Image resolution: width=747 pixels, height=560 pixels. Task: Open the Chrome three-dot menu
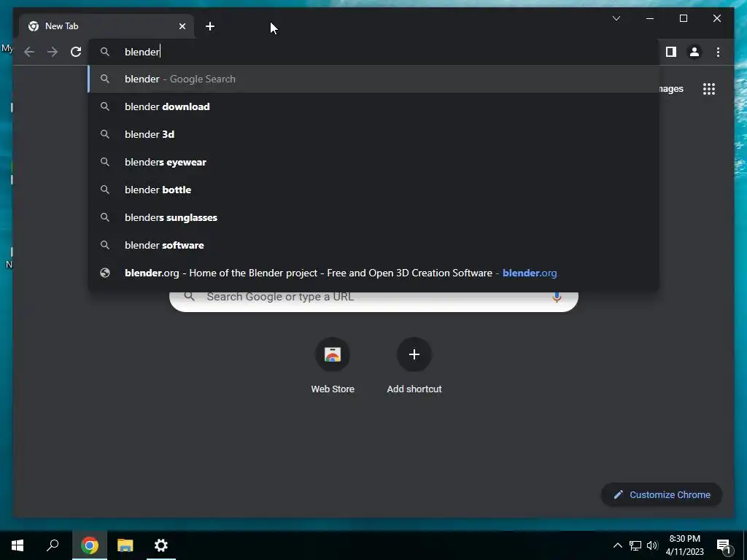click(x=718, y=52)
